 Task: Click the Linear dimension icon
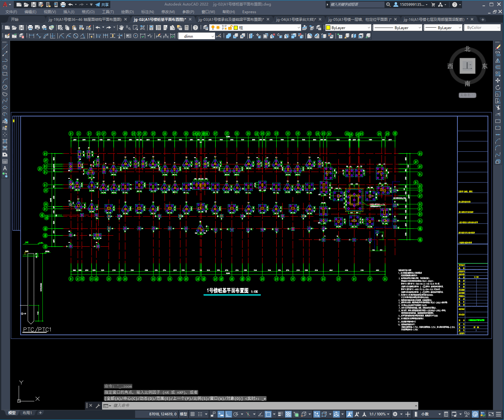pyautogui.click(x=31, y=36)
